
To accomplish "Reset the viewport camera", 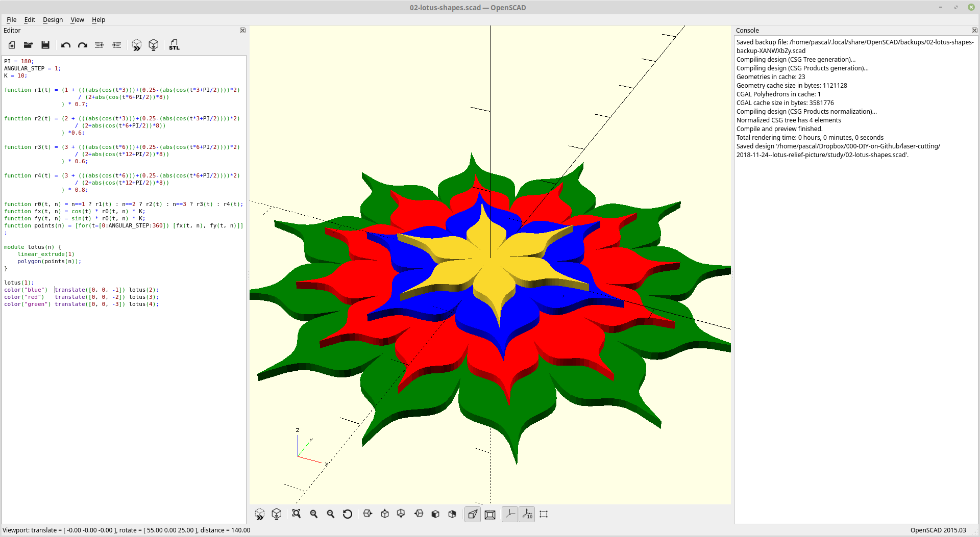I will (348, 514).
